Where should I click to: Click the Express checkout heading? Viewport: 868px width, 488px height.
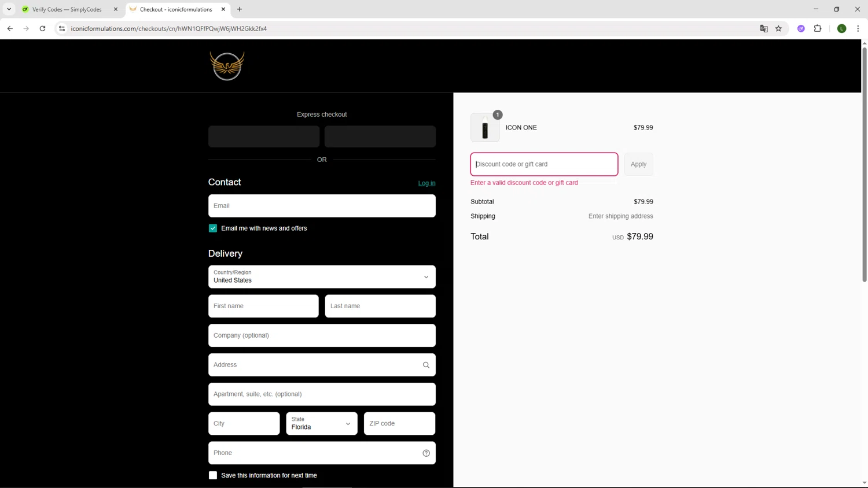point(322,114)
